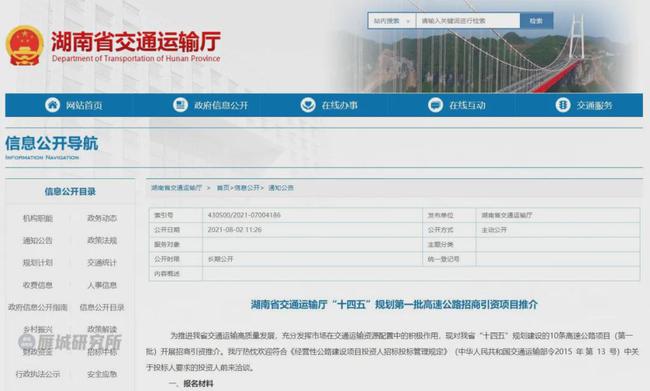Open the 站内搜索 search scope dropdown
650x391 pixels.
[x=391, y=21]
